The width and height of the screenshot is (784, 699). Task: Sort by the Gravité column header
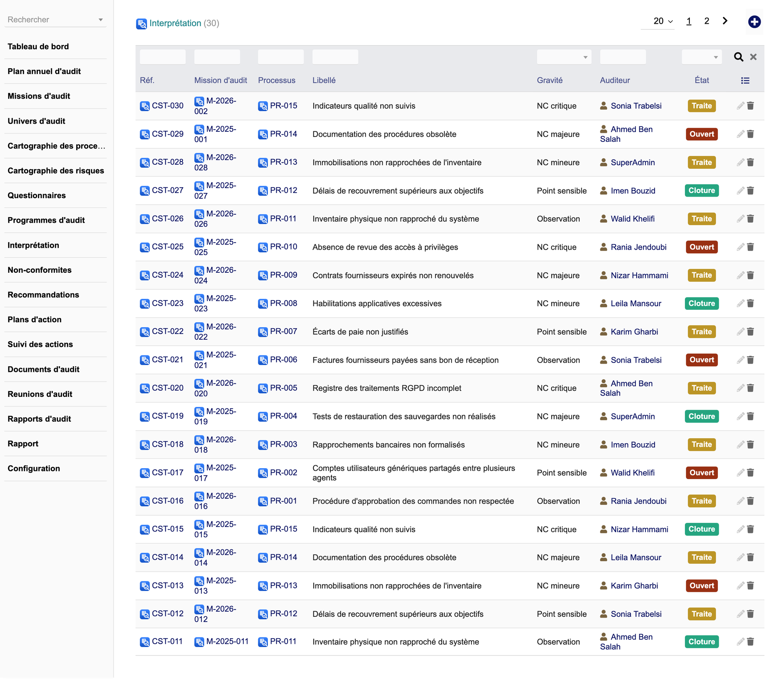click(x=550, y=80)
